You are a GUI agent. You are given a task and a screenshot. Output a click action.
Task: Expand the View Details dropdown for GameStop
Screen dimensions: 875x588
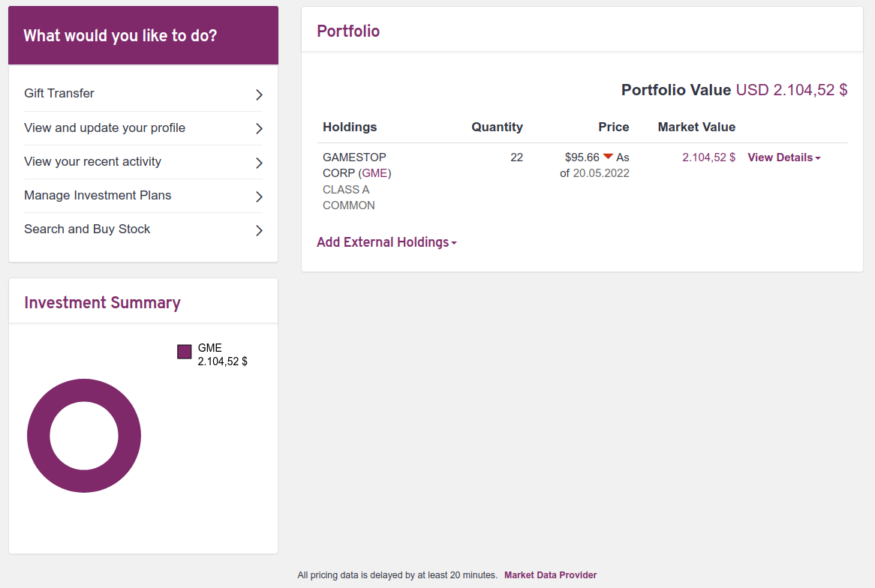tap(783, 157)
